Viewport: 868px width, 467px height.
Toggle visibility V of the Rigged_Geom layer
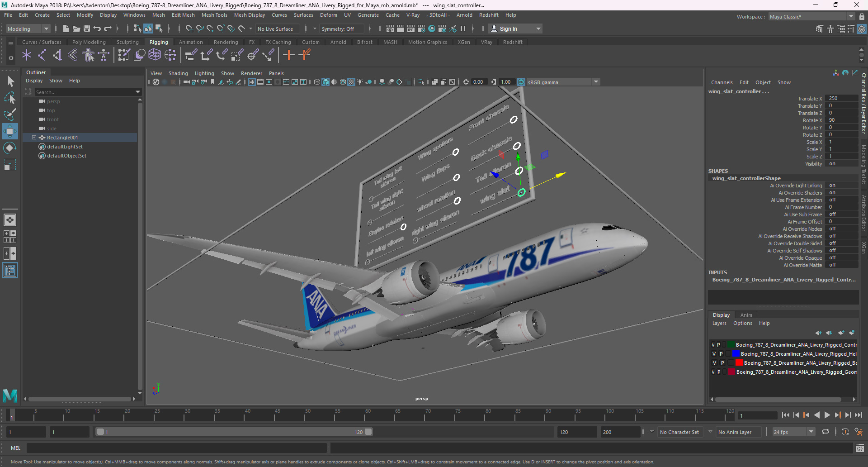pos(713,372)
